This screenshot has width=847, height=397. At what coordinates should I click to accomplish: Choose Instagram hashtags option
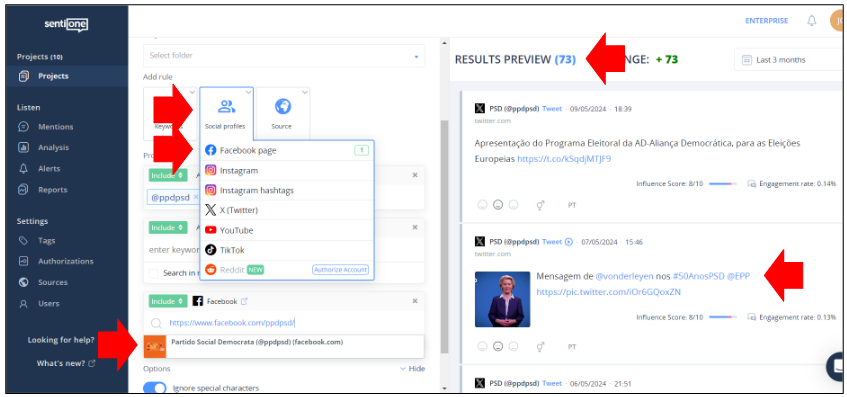point(287,191)
